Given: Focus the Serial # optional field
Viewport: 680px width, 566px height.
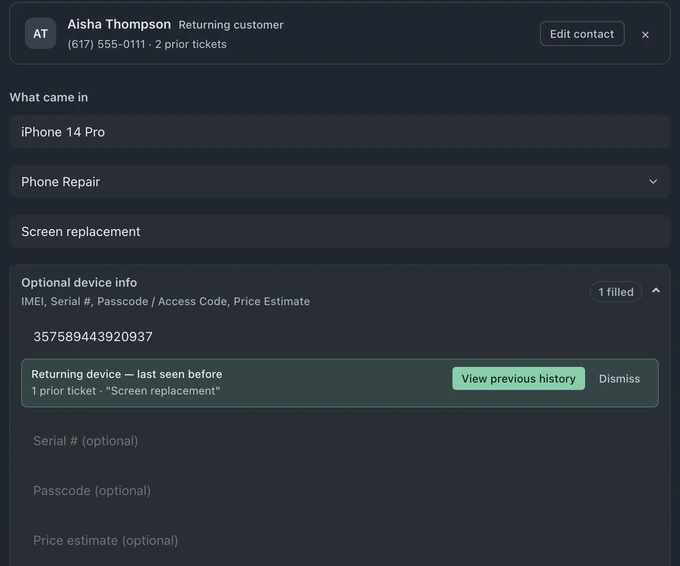Looking at the screenshot, I should pos(340,441).
